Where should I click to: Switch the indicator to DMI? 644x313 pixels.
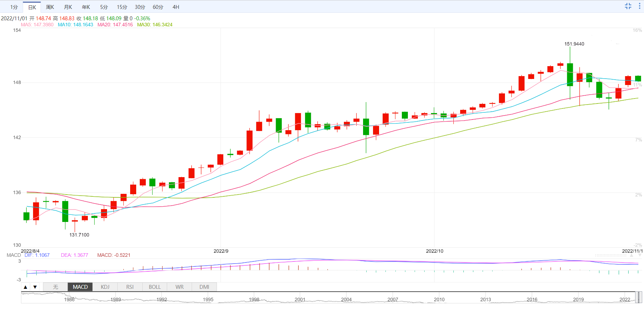[204, 287]
